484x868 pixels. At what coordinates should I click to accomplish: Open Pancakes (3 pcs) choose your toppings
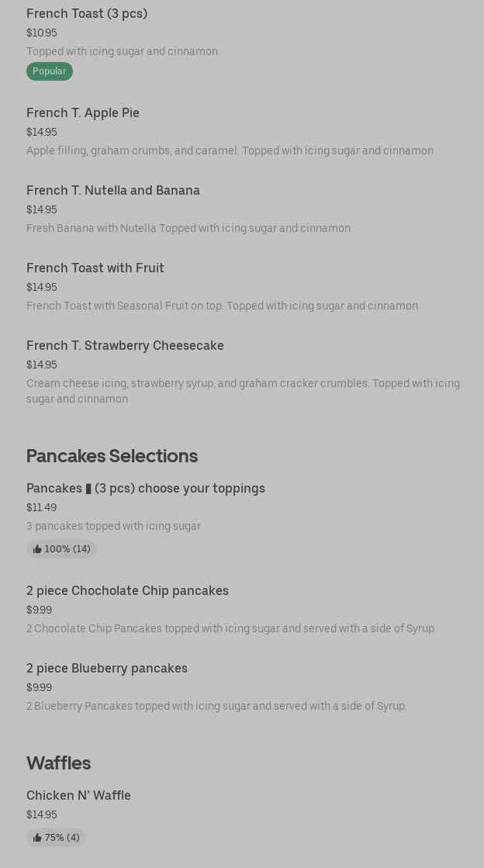point(146,488)
